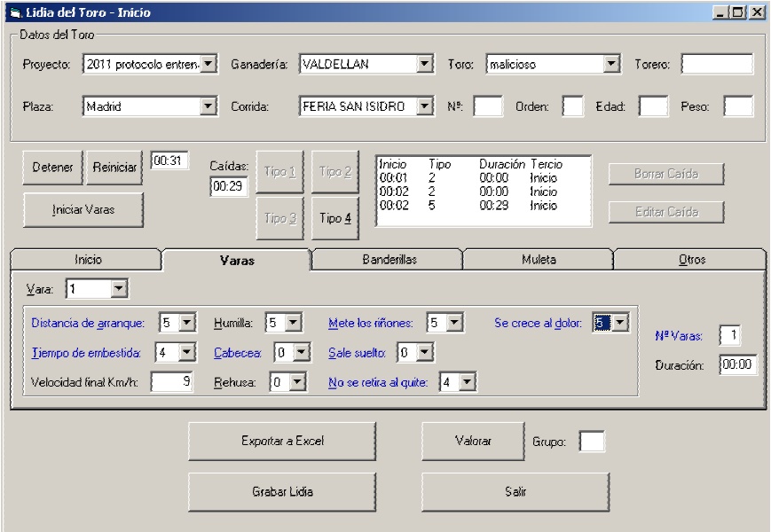The image size is (771, 532).
Task: Open the Toro dropdown showing malicioso
Action: pyautogui.click(x=610, y=64)
